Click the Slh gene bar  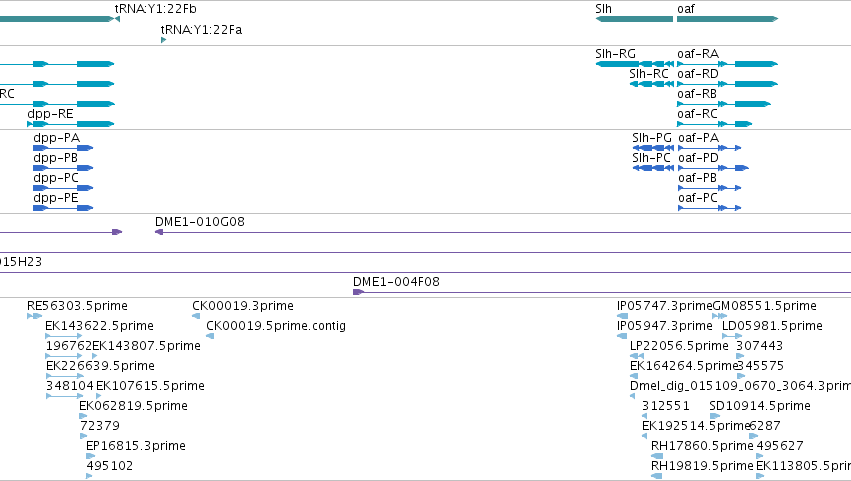pos(634,19)
